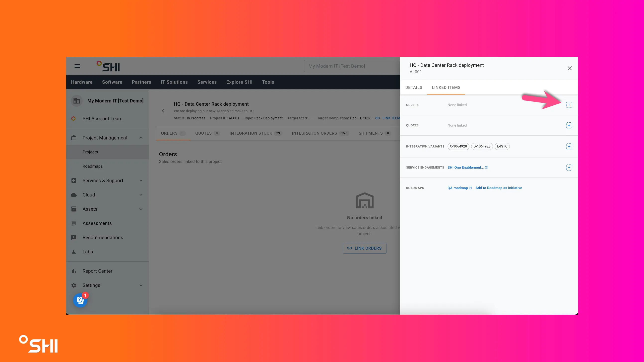
Task: Click the My Modern IT search field
Action: [352, 66]
